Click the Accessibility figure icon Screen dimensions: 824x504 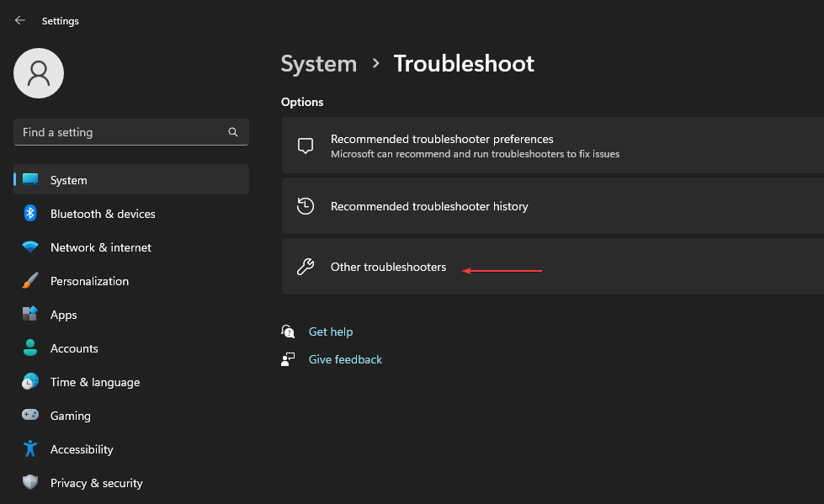point(30,449)
